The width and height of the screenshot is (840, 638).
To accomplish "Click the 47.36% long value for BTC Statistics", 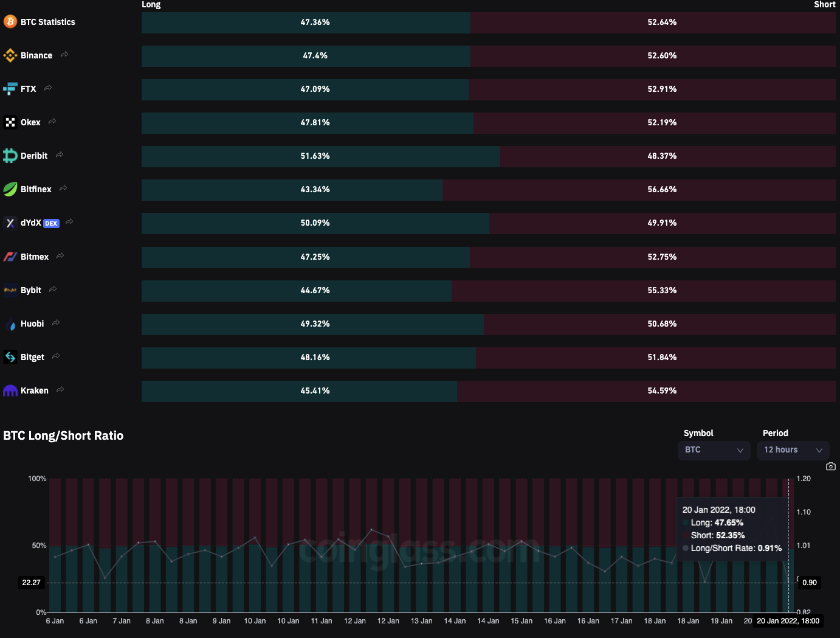I will point(315,22).
